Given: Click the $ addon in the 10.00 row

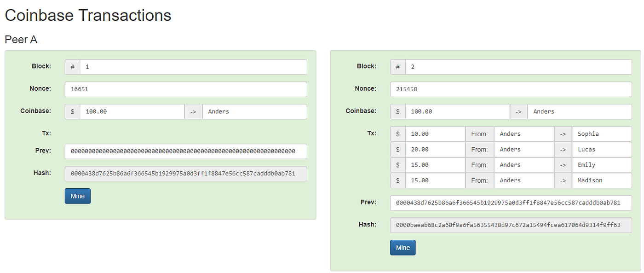Looking at the screenshot, I should click(x=398, y=134).
